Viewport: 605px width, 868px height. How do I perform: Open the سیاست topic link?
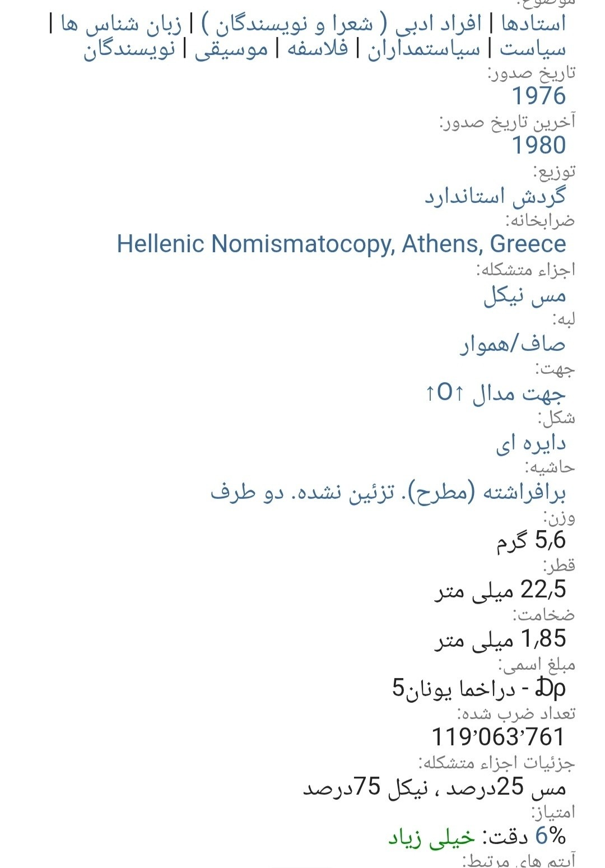point(532,49)
